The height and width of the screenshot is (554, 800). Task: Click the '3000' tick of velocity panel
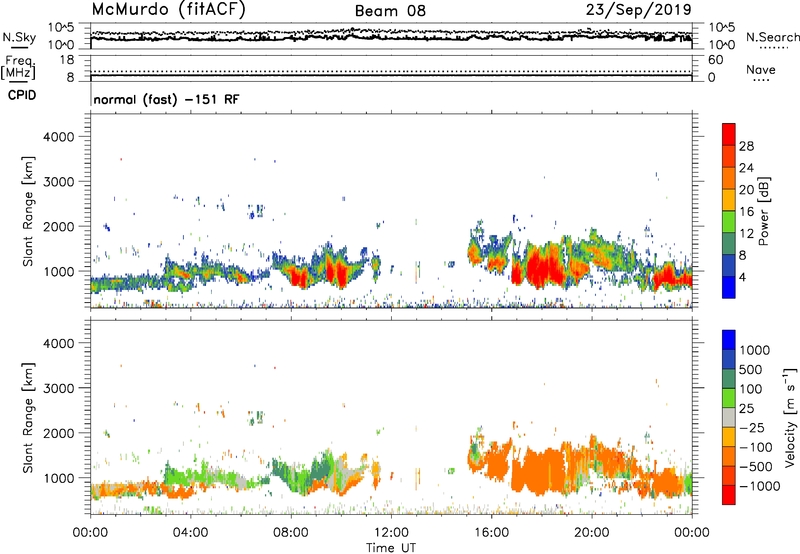[59, 388]
